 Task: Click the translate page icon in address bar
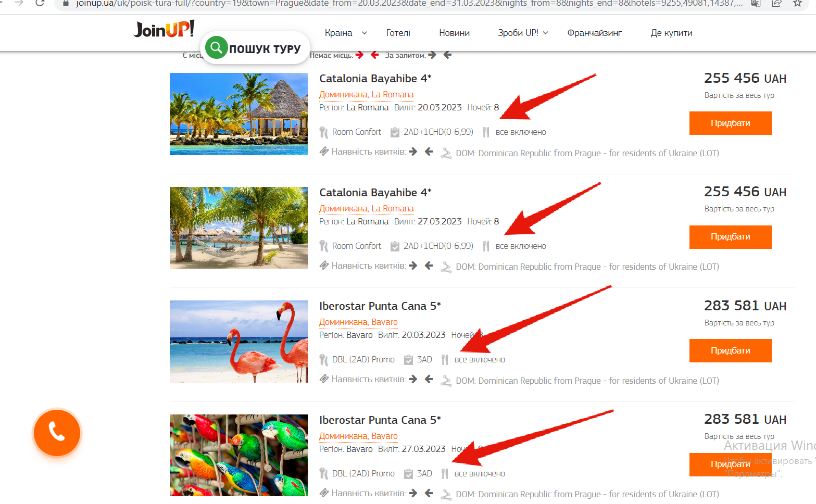pyautogui.click(x=756, y=3)
